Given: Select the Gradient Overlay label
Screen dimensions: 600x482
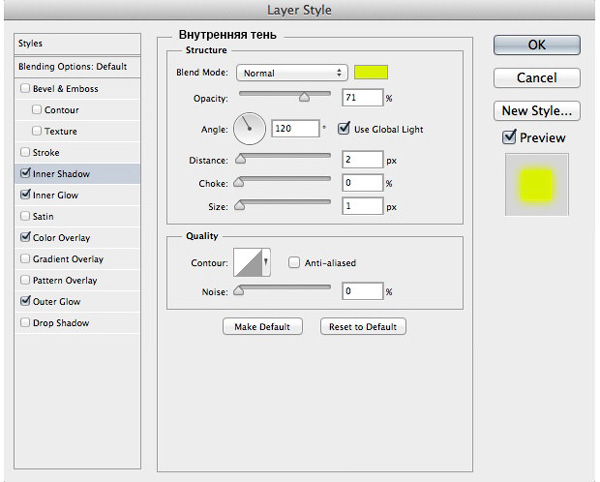Looking at the screenshot, I should 68,259.
